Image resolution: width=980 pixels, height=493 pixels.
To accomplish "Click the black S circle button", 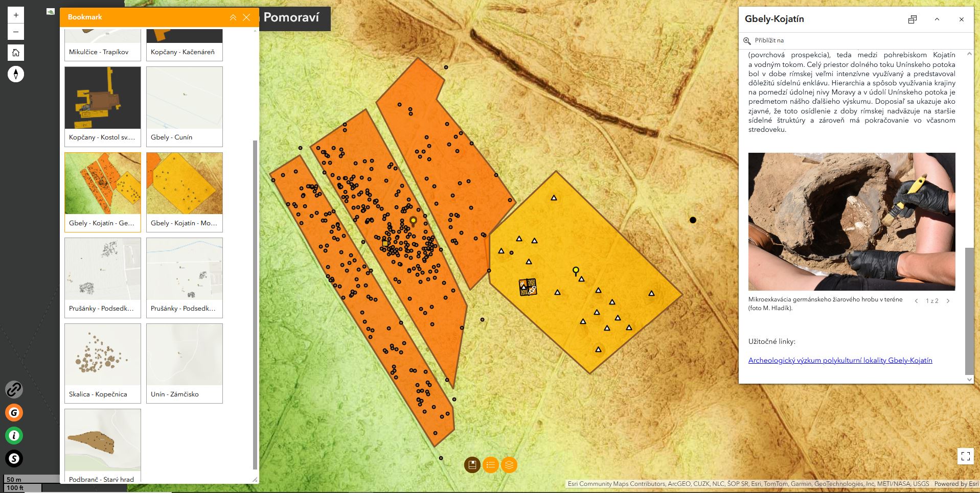I will pos(14,459).
